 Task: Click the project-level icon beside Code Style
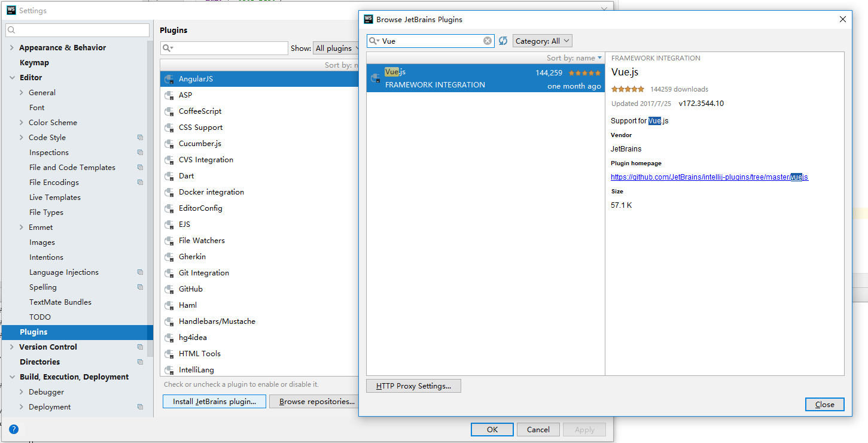tap(140, 138)
